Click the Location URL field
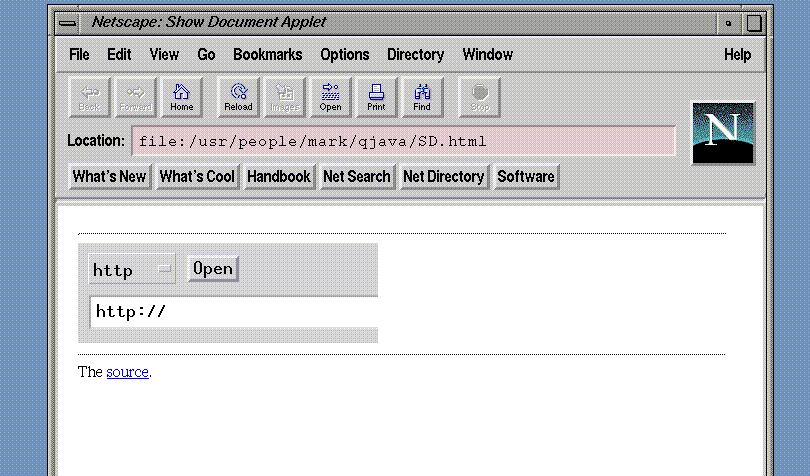 coord(403,141)
